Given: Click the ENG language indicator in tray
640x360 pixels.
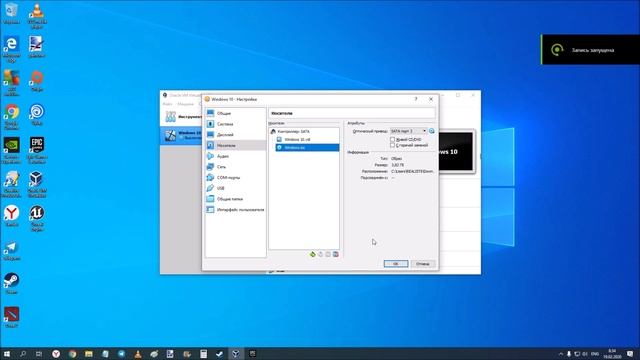Looking at the screenshot, I should 595,354.
